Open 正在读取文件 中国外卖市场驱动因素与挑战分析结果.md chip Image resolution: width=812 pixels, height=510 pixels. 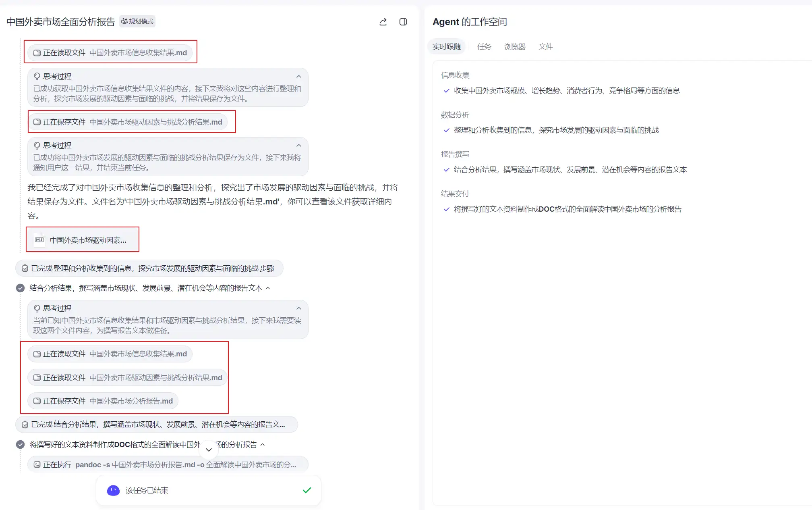(128, 378)
